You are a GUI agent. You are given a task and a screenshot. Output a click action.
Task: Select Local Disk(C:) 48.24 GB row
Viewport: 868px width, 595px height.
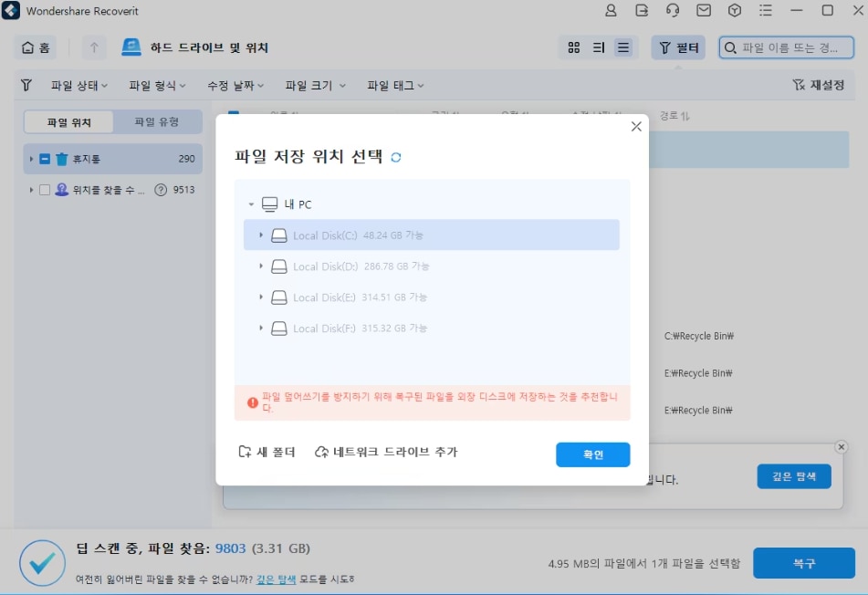(x=431, y=235)
